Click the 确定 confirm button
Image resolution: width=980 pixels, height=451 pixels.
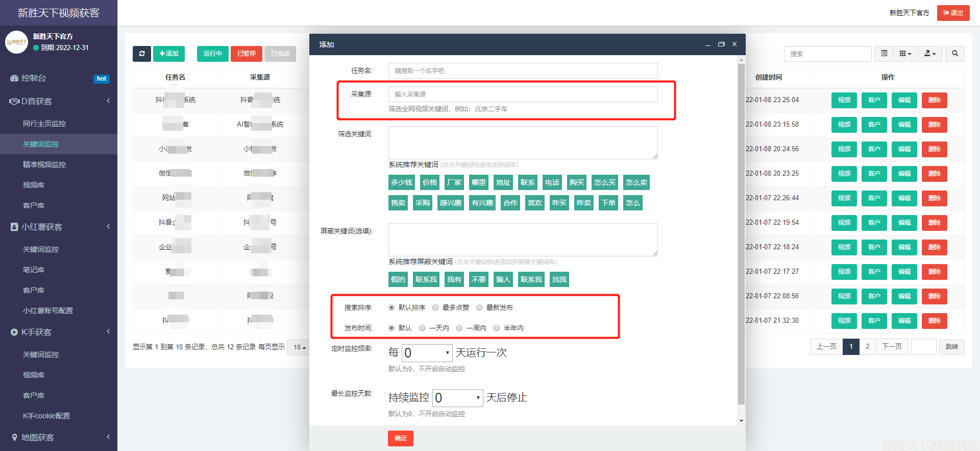coord(400,438)
